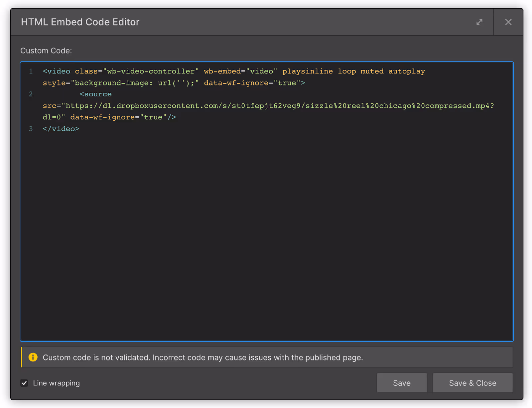Screen dimensions: 532x408
Task: Close the HTML Embed Code Editor
Action: [x=508, y=22]
